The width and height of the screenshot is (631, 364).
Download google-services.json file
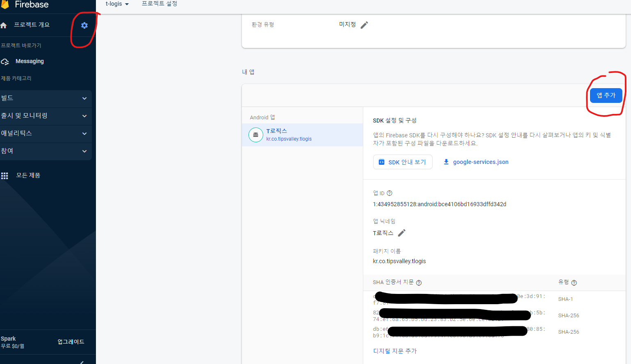point(481,162)
